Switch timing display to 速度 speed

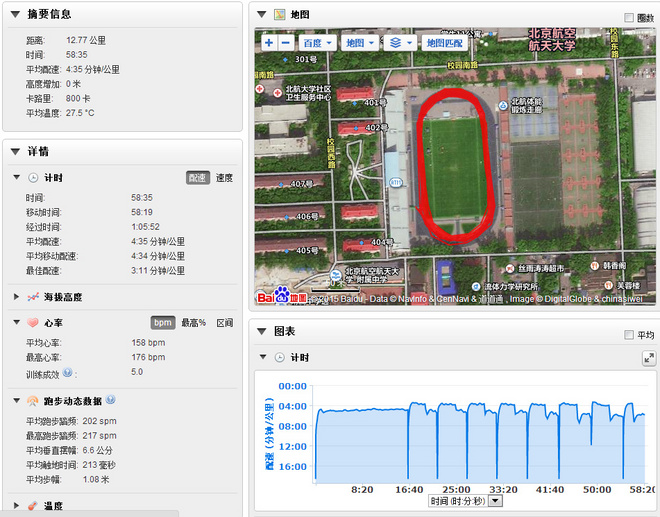(225, 177)
